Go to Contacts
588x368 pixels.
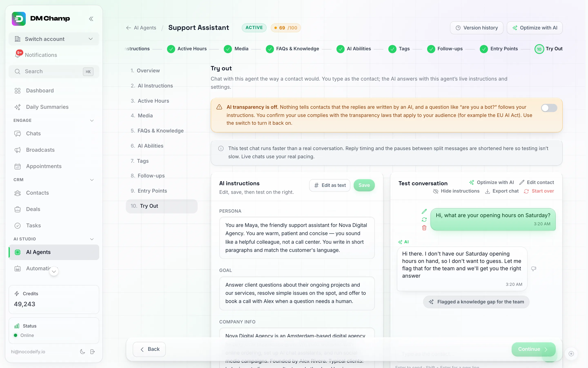pyautogui.click(x=54, y=193)
